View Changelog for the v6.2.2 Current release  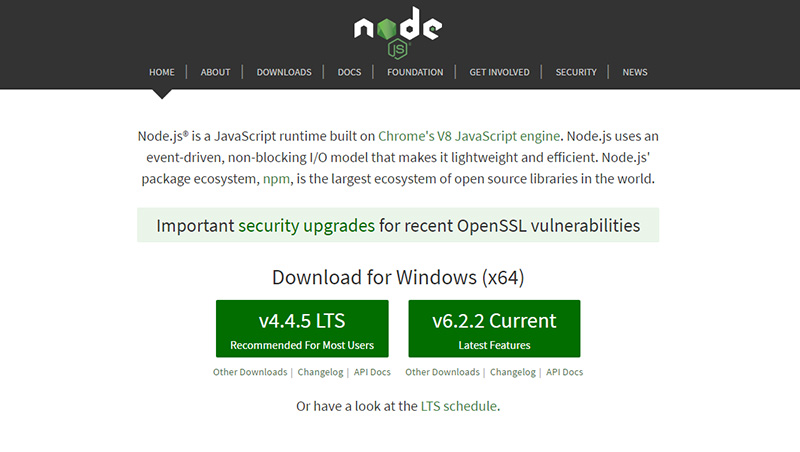(513, 372)
